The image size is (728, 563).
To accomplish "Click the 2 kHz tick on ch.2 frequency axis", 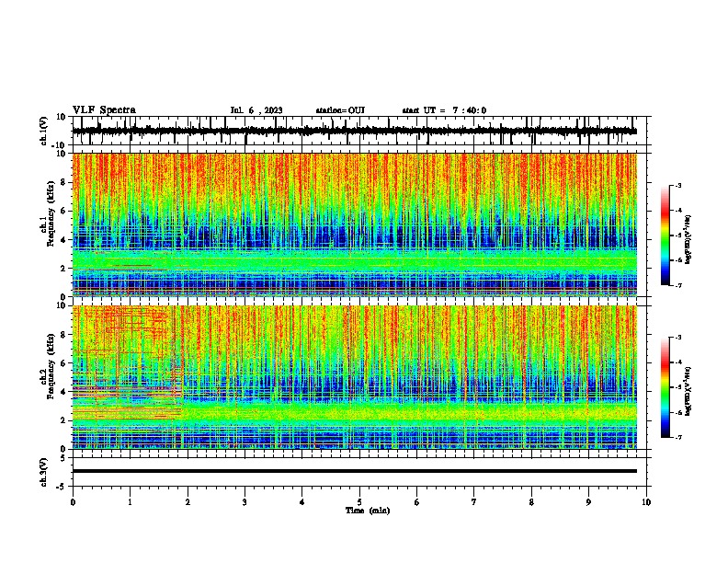I will coord(64,420).
